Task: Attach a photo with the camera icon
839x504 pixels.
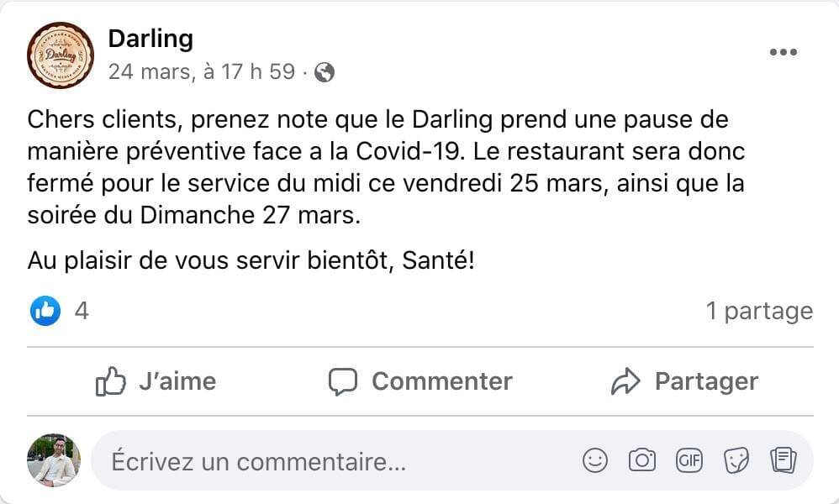Action: pos(642,460)
